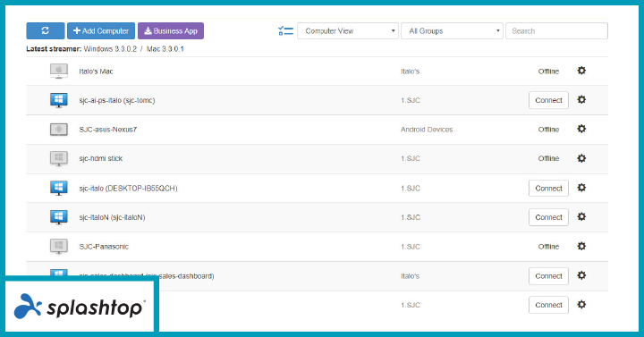The image size is (644, 337).
Task: Click the Android Devices group label
Action: point(427,130)
